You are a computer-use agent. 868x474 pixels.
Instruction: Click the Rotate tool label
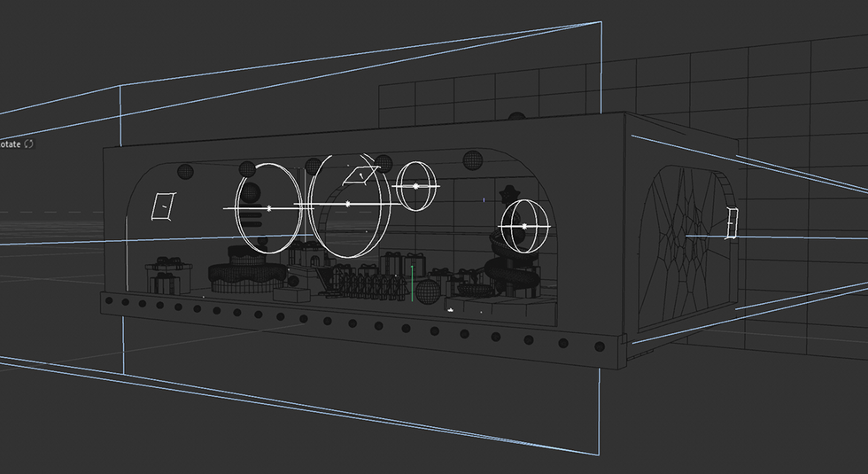(10, 144)
